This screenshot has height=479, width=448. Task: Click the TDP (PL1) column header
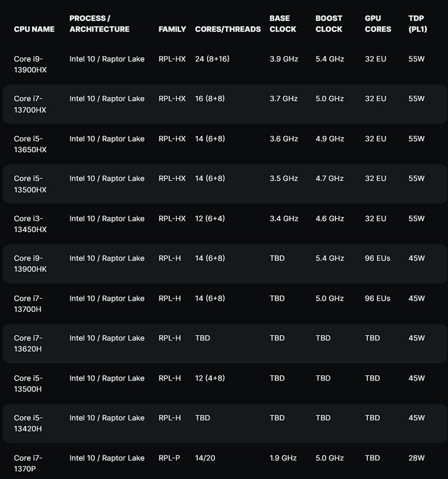click(x=417, y=24)
